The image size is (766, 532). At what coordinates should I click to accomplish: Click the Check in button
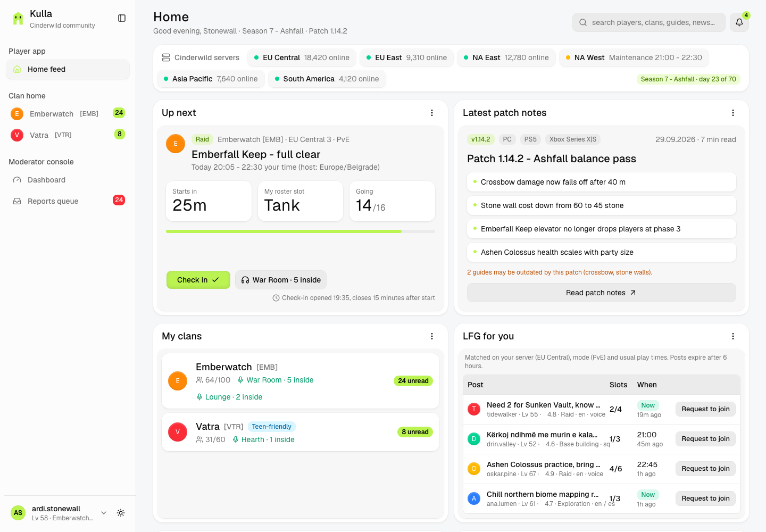198,280
